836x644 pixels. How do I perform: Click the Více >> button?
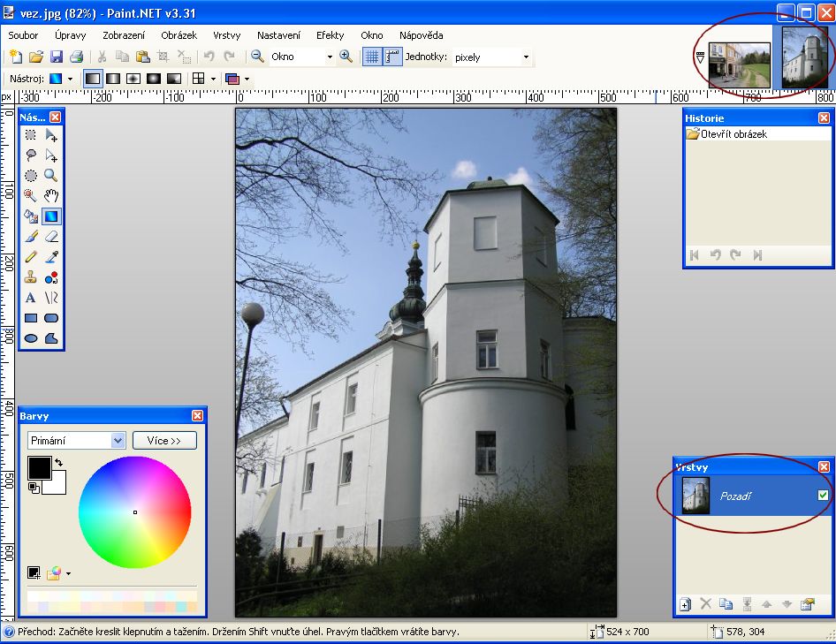point(164,441)
